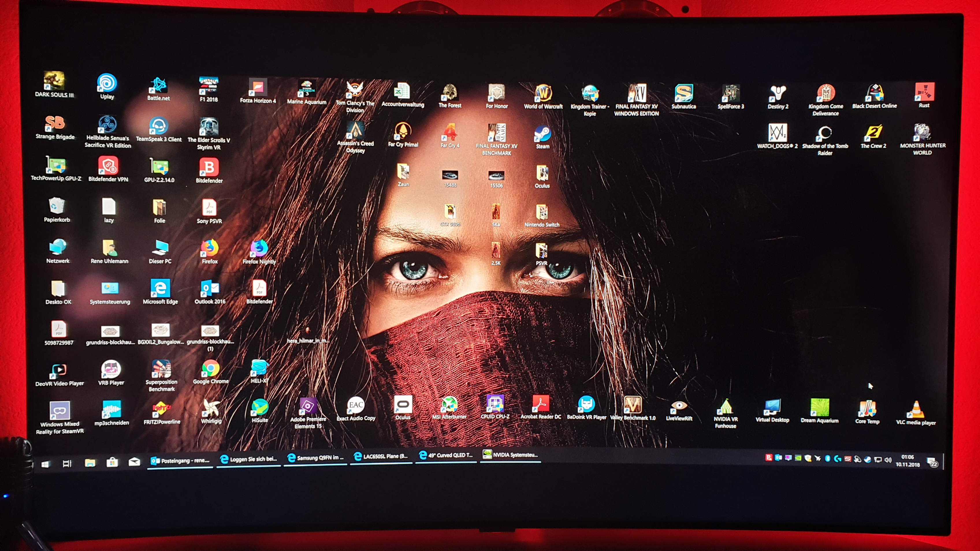Select the Adobe Premiere Elements 15 icon
The height and width of the screenshot is (551, 980).
pos(308,413)
